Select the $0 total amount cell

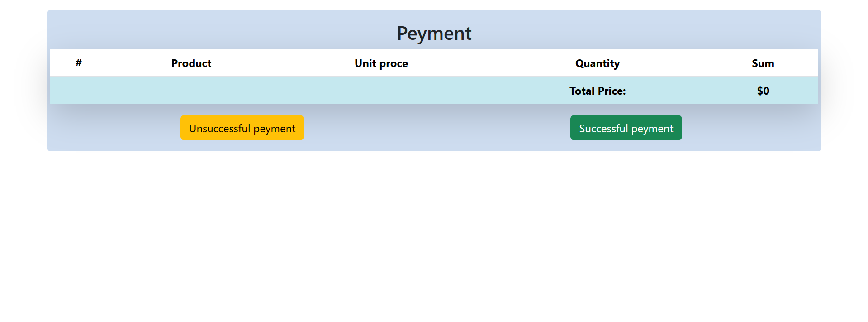763,91
